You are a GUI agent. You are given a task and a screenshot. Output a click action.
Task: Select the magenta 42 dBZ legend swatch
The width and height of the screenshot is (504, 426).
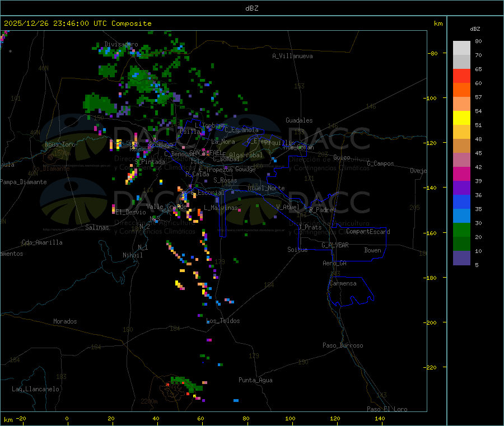(461, 174)
